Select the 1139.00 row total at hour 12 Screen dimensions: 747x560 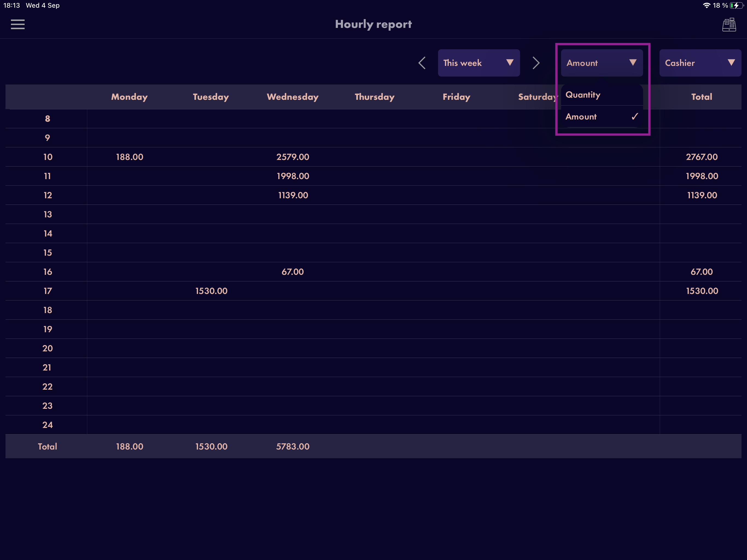coord(702,195)
